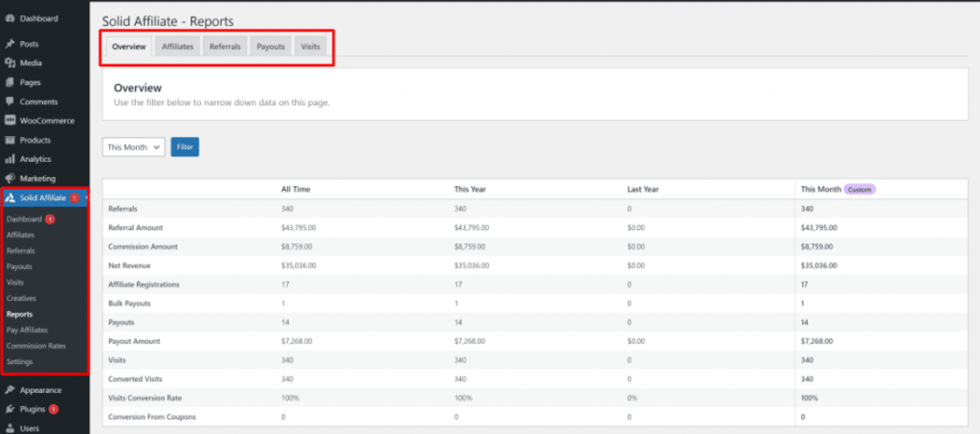Click notification badge beside Solid Affiliate
This screenshot has height=434, width=980.
coord(74,198)
